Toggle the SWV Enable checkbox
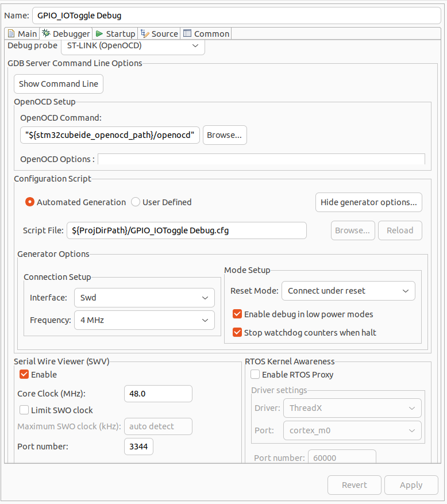The image size is (447, 504). coord(24,375)
